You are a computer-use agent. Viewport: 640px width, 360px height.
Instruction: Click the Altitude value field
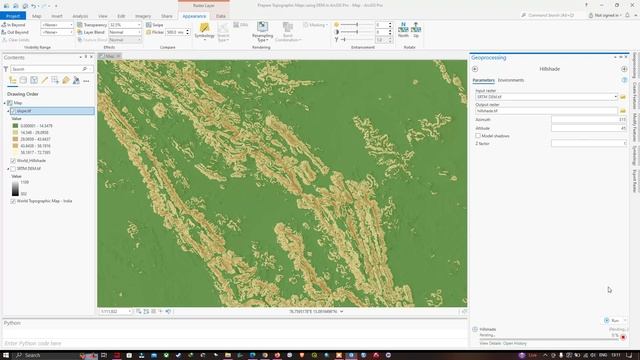[589, 128]
